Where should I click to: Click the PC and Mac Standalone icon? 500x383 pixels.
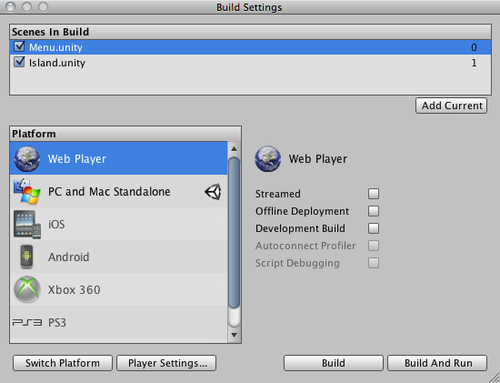pyautogui.click(x=27, y=191)
